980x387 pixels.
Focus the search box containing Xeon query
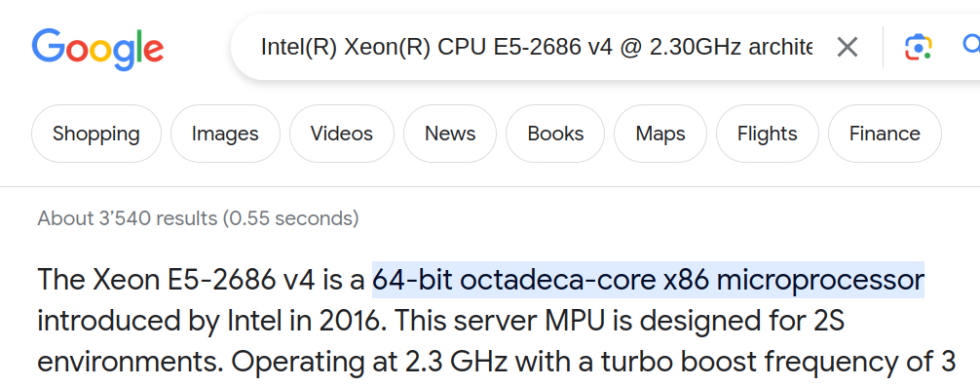click(538, 47)
